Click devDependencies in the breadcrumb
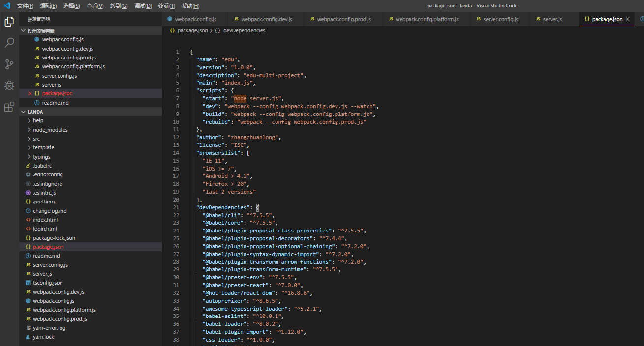 (x=244, y=30)
